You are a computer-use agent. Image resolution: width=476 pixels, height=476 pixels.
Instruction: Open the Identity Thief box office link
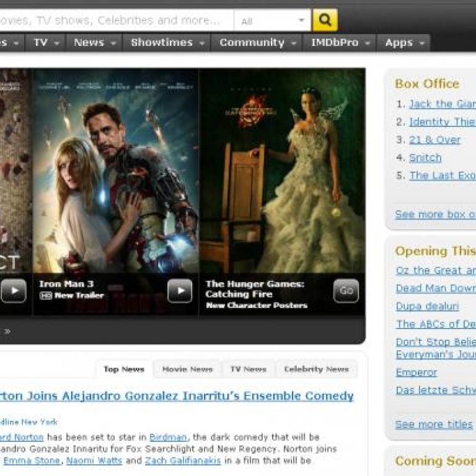pyautogui.click(x=443, y=122)
